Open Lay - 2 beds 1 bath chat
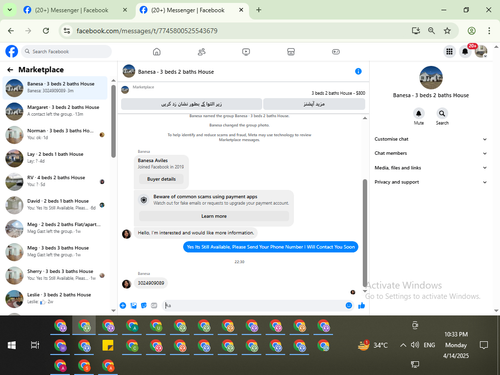The width and height of the screenshot is (500, 375). coord(55,158)
